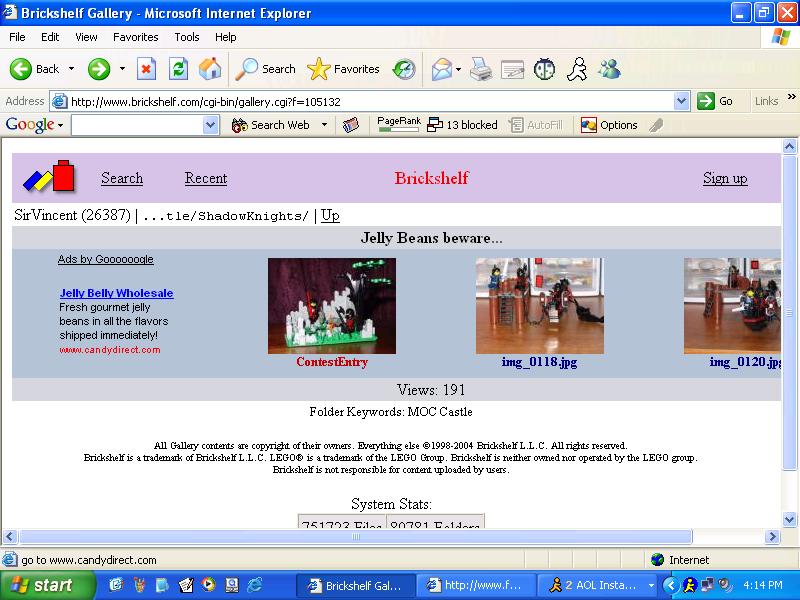Click the Recent link on Brickshelf
This screenshot has width=800, height=600.
click(x=206, y=178)
